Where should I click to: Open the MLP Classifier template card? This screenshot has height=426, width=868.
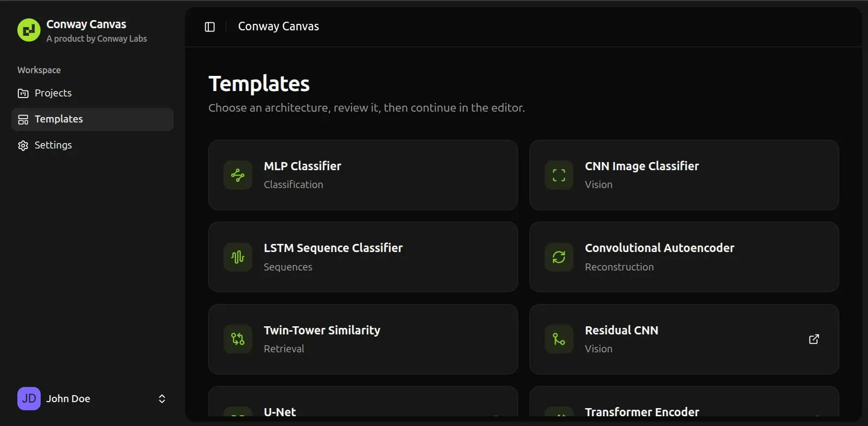tap(363, 175)
